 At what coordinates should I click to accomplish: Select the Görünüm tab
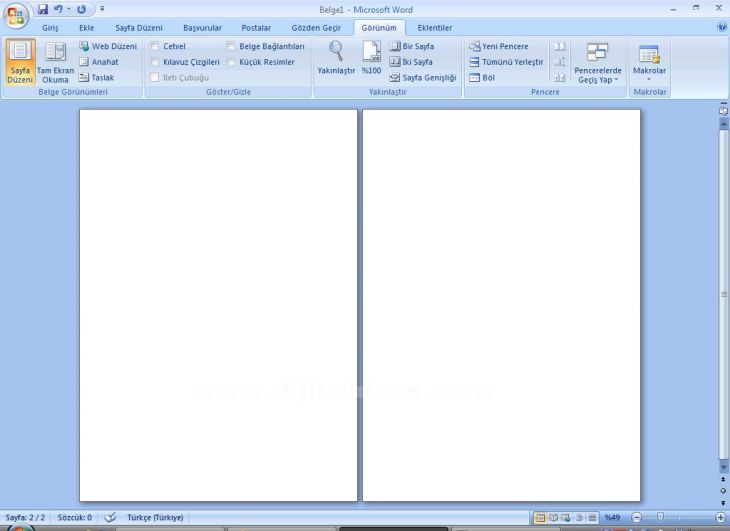379,28
